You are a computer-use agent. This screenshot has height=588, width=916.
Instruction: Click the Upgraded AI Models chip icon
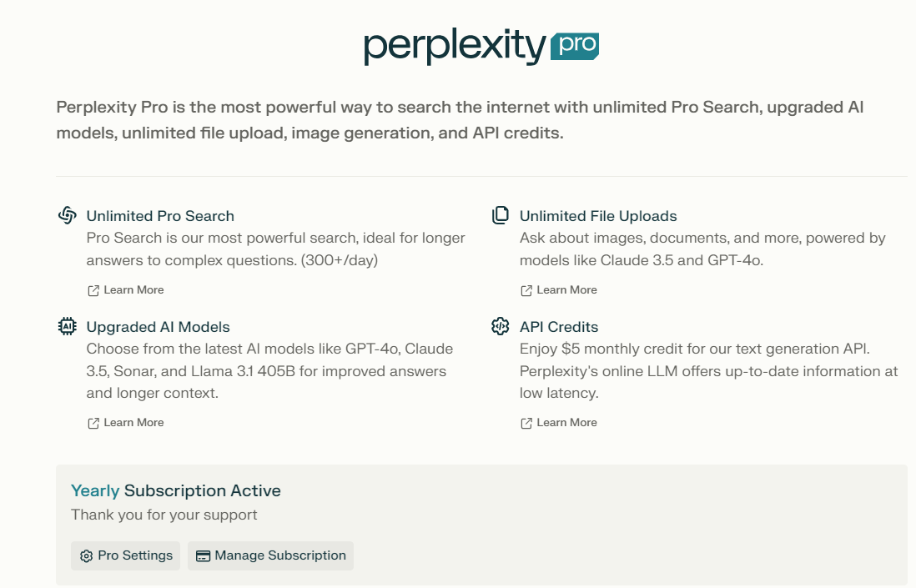click(x=68, y=326)
